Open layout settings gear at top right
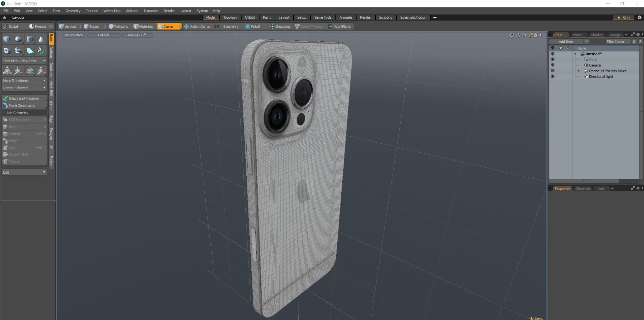The image size is (644, 320). 639,17
